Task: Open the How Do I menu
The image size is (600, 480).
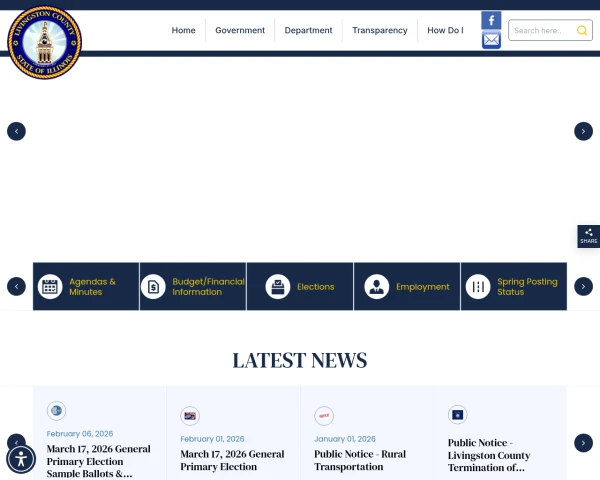Action: [445, 30]
